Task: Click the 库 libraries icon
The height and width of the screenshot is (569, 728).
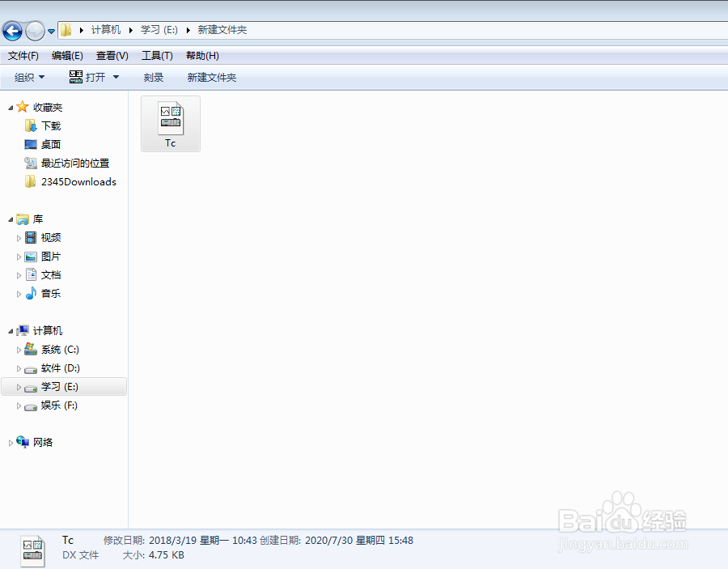Action: (23, 219)
